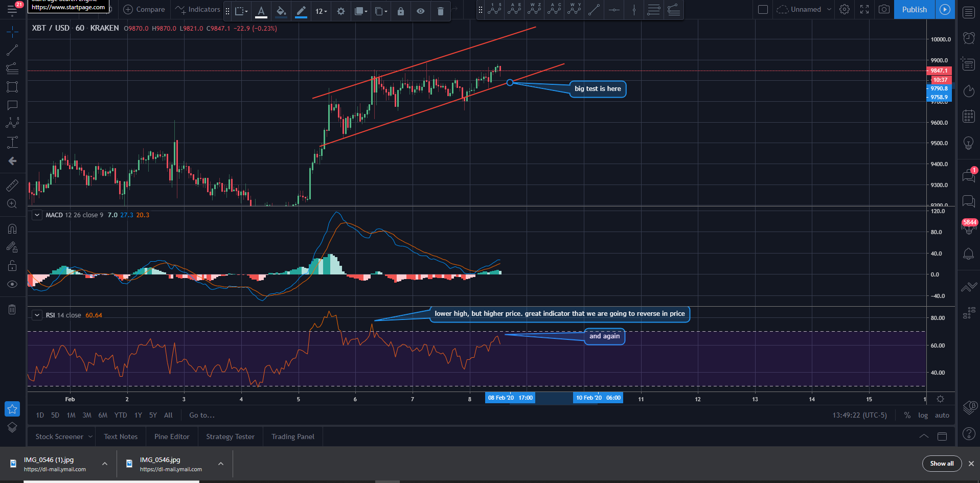The width and height of the screenshot is (980, 483).
Task: Open the Trading Panel tab
Action: 293,436
